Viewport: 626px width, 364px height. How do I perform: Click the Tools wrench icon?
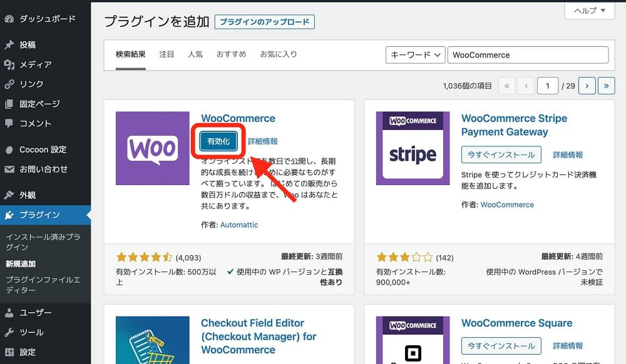tap(9, 332)
